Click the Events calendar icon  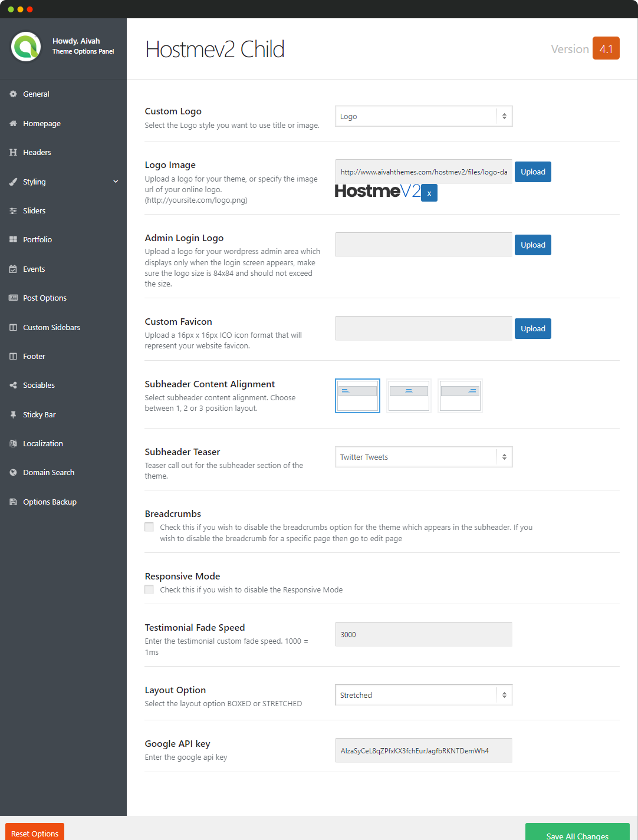[x=13, y=269]
